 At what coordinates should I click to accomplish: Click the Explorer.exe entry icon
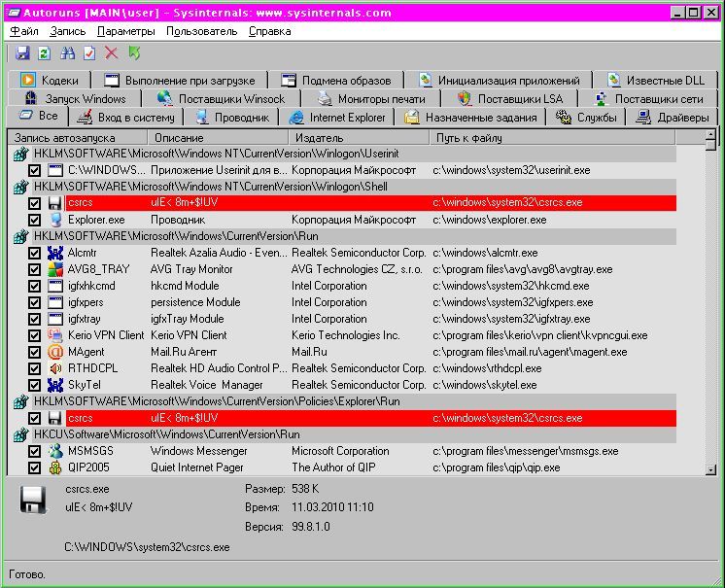pyautogui.click(x=55, y=220)
